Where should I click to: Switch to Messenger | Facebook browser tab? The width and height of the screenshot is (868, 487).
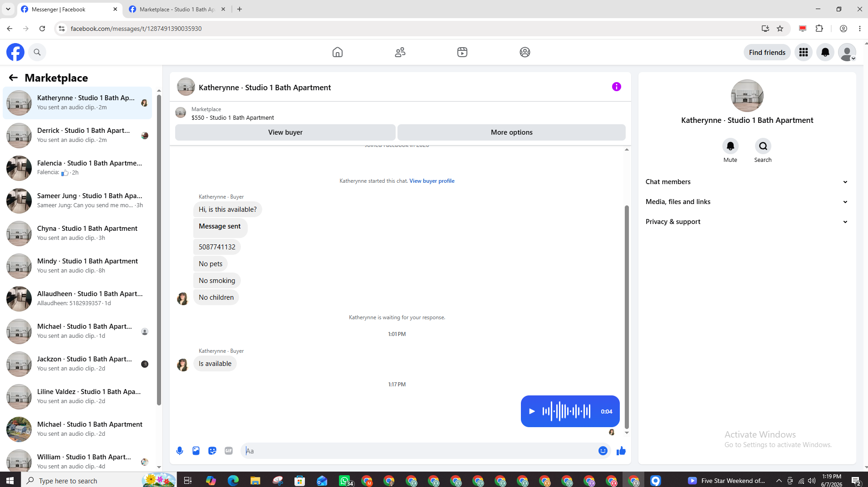pyautogui.click(x=69, y=9)
